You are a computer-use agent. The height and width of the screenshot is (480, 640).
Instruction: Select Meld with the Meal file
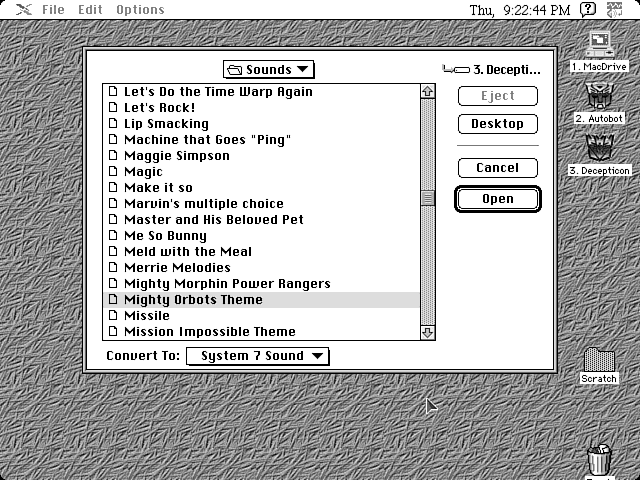(x=261, y=251)
